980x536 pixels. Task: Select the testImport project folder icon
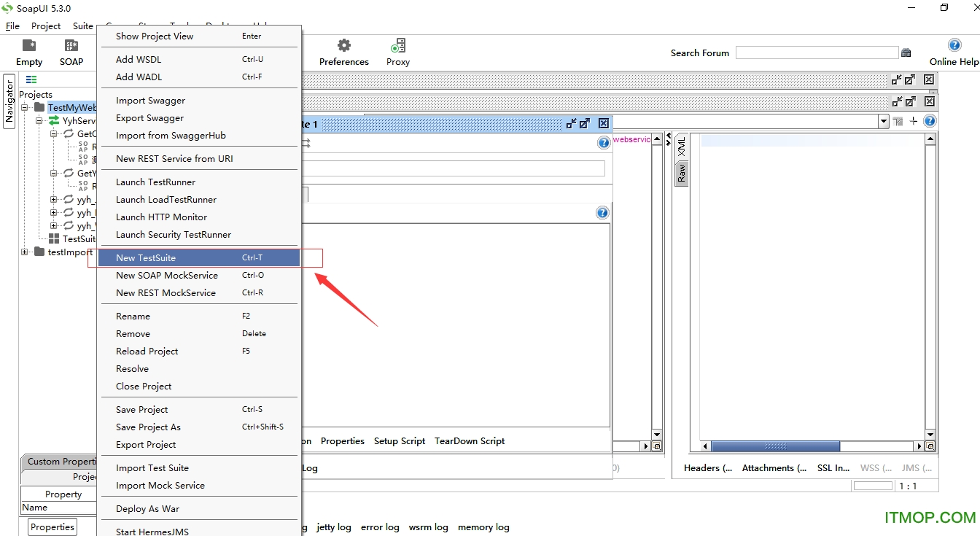(39, 252)
